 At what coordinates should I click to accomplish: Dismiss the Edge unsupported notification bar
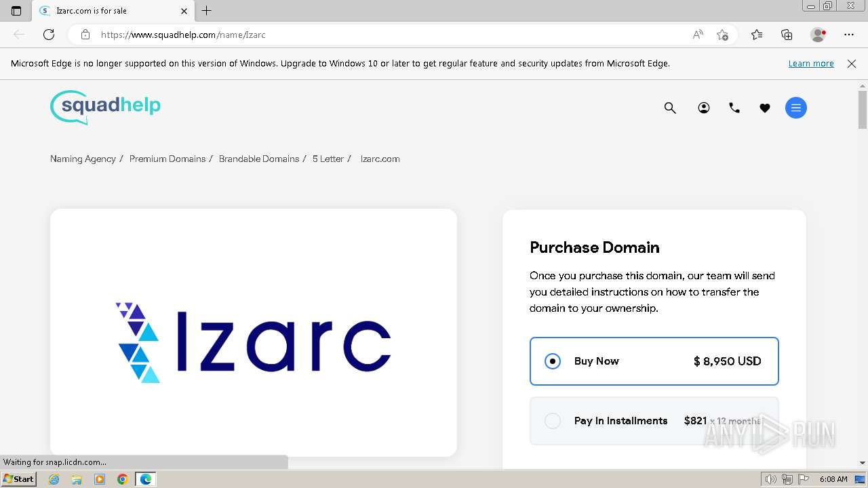pyautogui.click(x=852, y=63)
